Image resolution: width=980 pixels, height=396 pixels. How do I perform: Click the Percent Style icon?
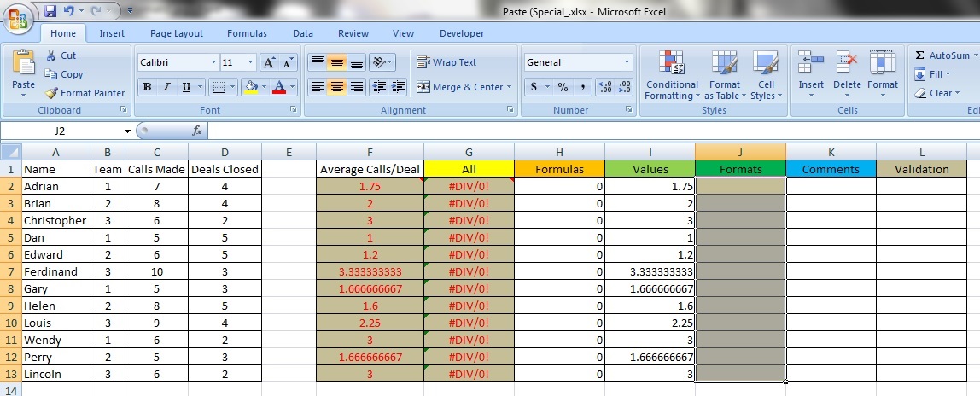tap(563, 87)
